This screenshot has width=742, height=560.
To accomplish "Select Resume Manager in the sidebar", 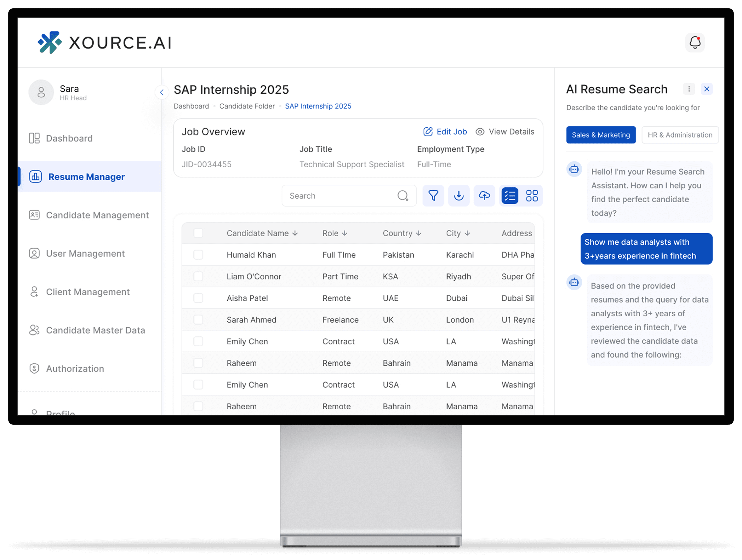I will coord(90,176).
